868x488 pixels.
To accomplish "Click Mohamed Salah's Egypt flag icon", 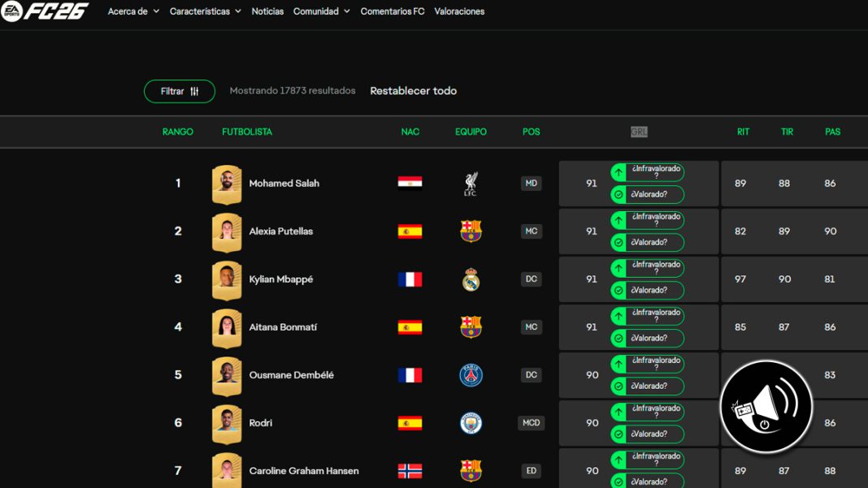I will click(410, 184).
